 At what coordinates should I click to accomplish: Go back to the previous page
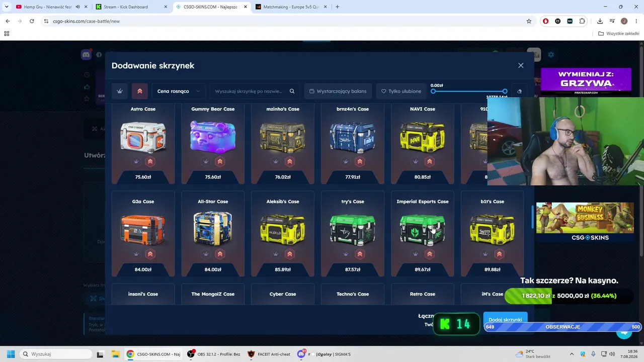(x=8, y=21)
